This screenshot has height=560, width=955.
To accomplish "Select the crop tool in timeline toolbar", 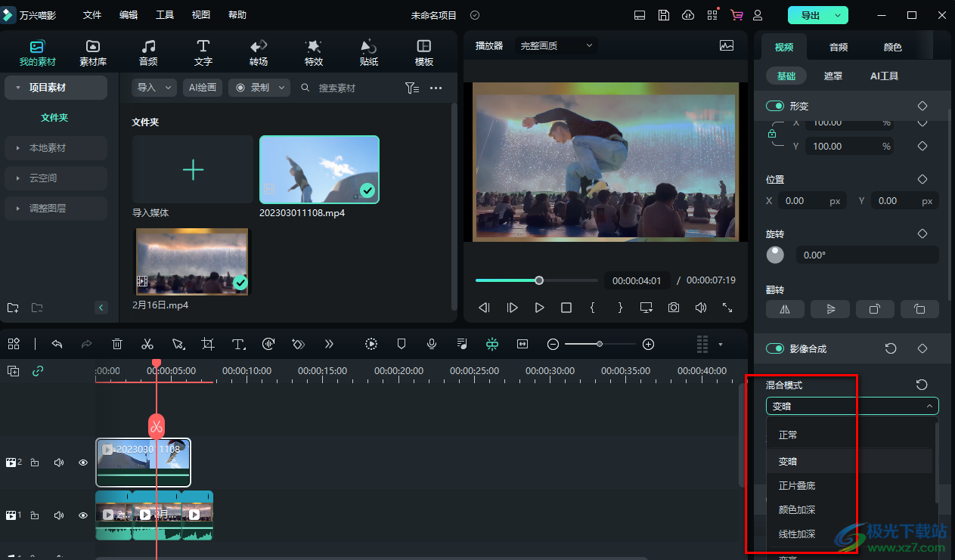I will tap(208, 344).
